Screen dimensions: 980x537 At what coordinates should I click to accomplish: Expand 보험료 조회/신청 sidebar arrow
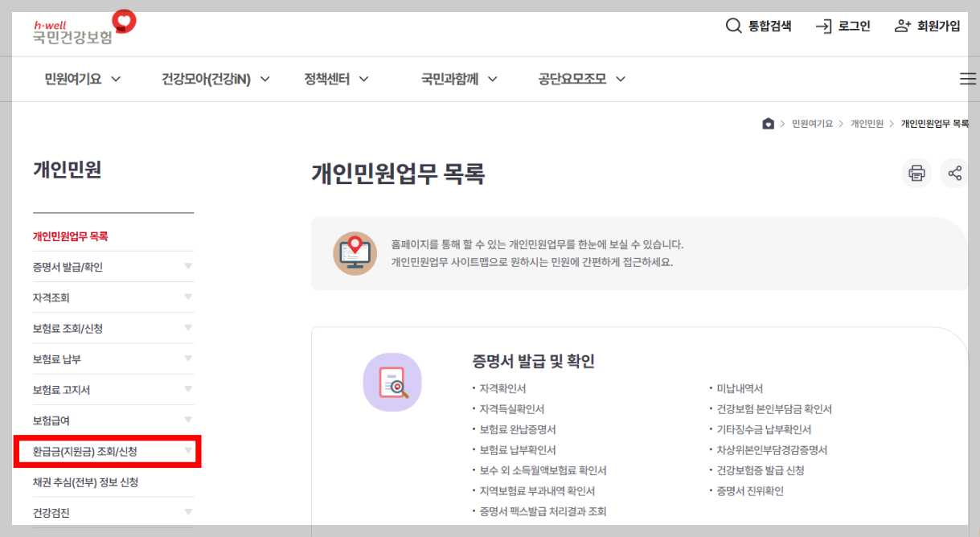coord(188,328)
